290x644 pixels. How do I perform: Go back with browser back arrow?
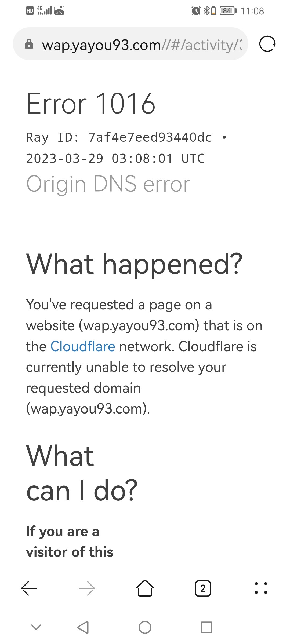tap(29, 588)
